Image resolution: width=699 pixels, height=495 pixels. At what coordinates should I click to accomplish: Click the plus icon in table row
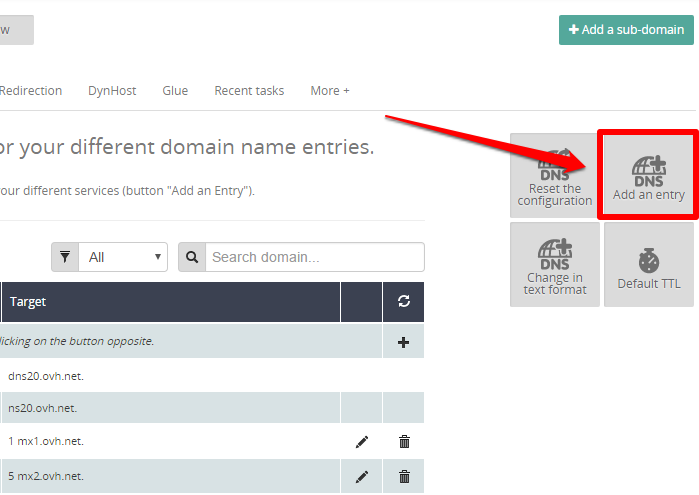point(403,342)
